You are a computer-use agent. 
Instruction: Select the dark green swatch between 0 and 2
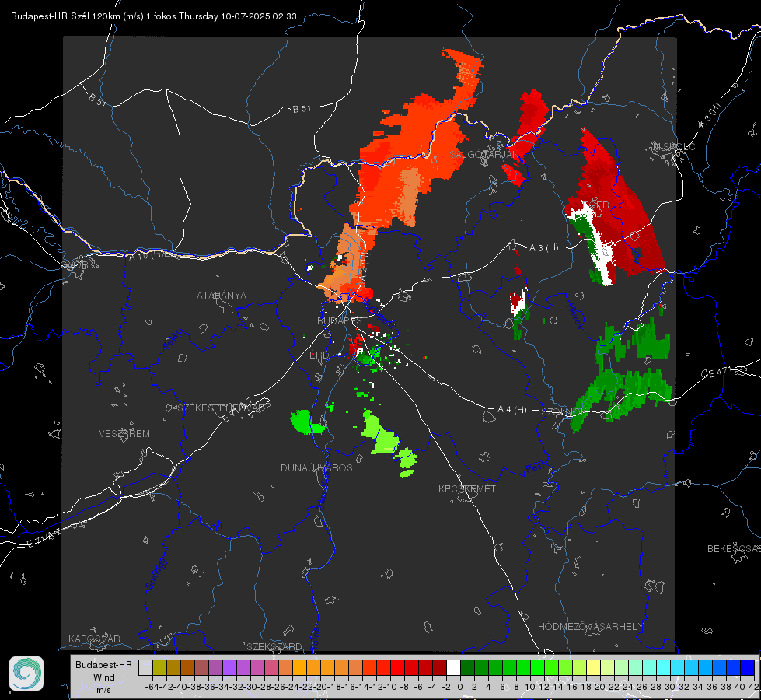click(x=467, y=667)
